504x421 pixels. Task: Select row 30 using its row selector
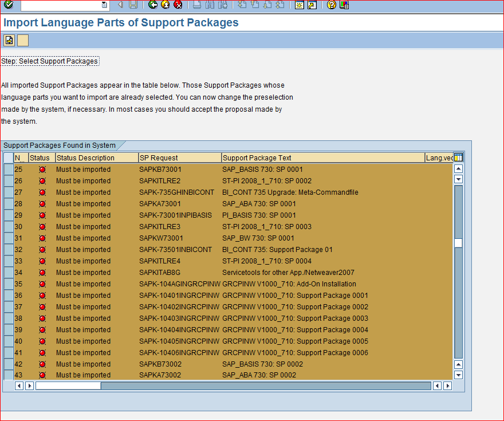[9, 227]
